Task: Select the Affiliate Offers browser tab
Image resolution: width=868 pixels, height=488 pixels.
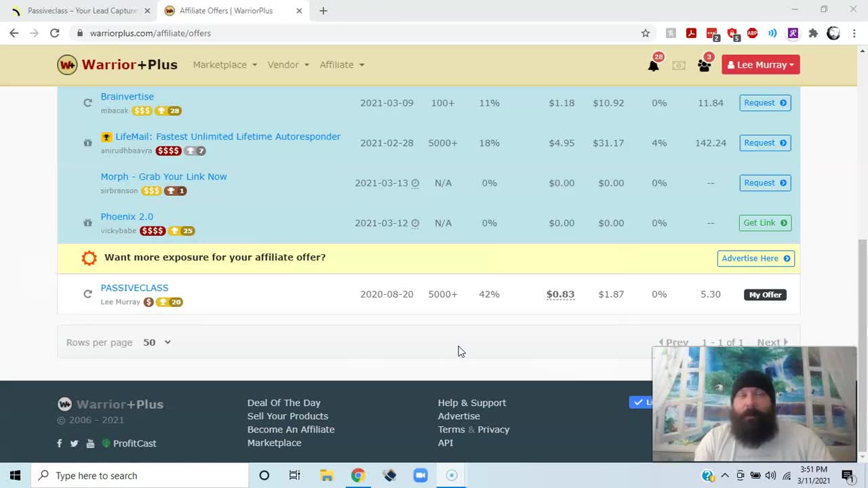Action: (x=227, y=11)
